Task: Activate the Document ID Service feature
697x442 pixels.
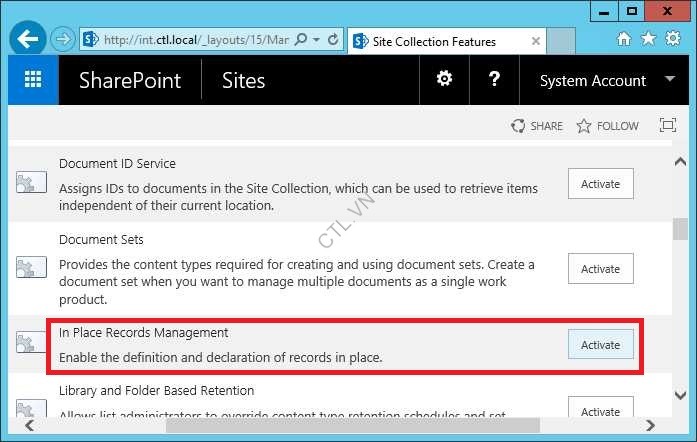Action: click(x=600, y=184)
